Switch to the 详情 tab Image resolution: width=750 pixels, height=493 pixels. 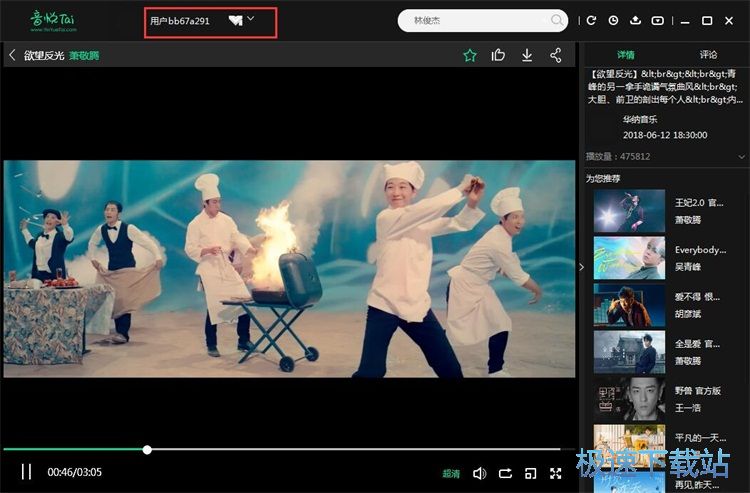[626, 55]
